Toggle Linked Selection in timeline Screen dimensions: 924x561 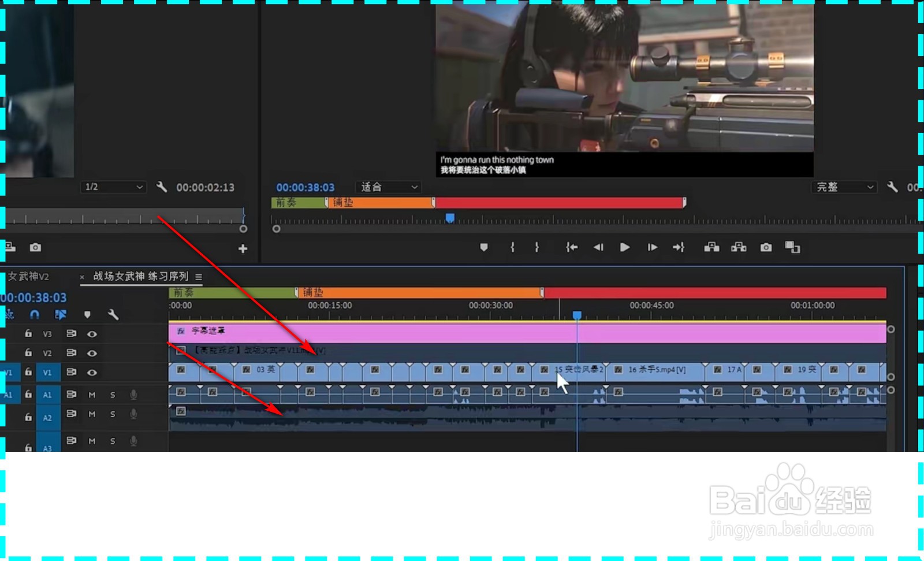tap(61, 314)
